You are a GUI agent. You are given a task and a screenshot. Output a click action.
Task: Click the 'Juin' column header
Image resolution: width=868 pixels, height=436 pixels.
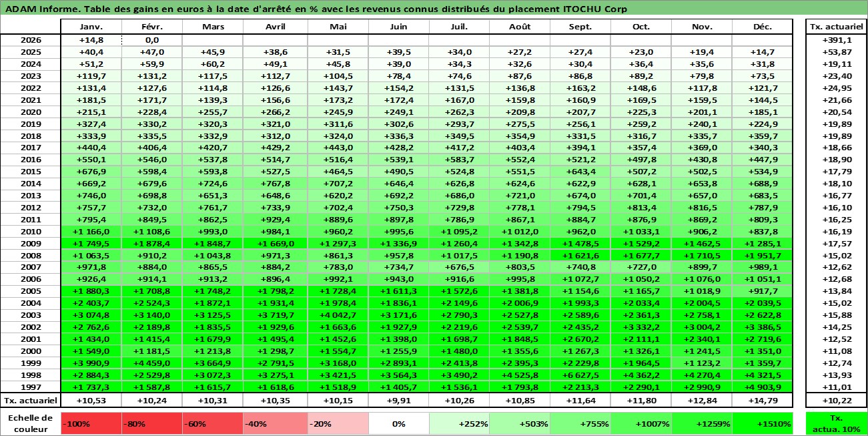click(x=398, y=27)
